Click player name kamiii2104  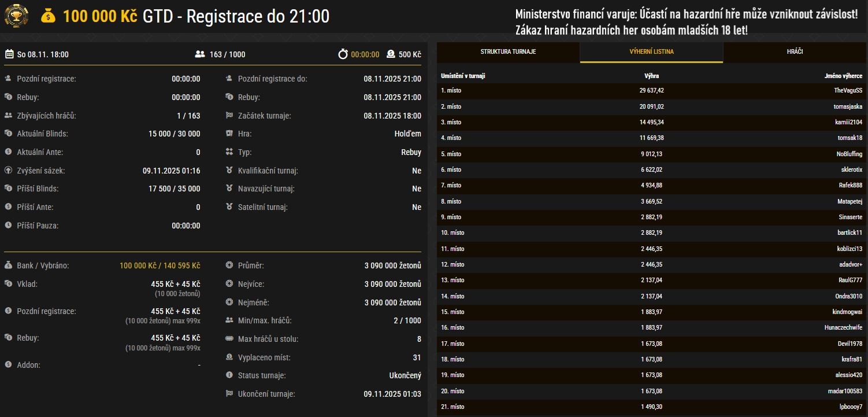click(848, 122)
